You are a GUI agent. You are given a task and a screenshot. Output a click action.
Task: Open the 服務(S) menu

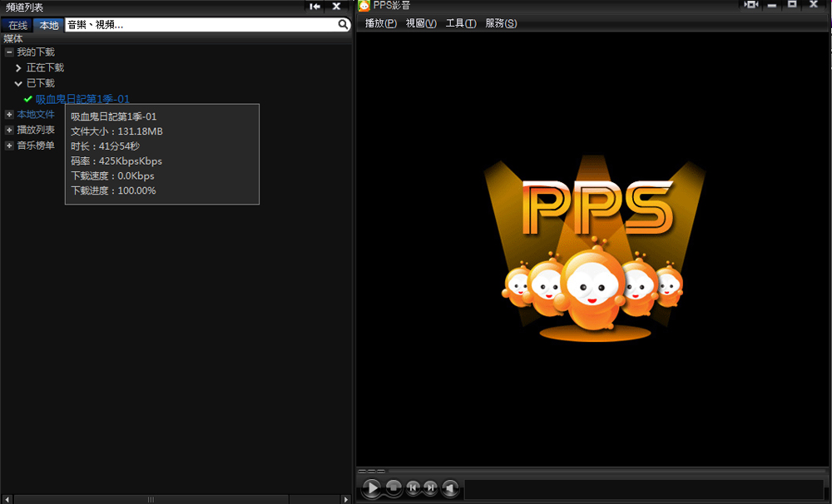coord(501,23)
